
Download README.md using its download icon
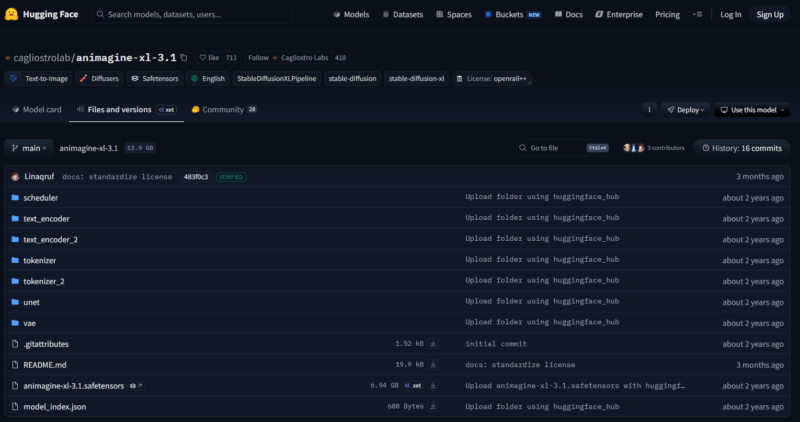(x=433, y=365)
